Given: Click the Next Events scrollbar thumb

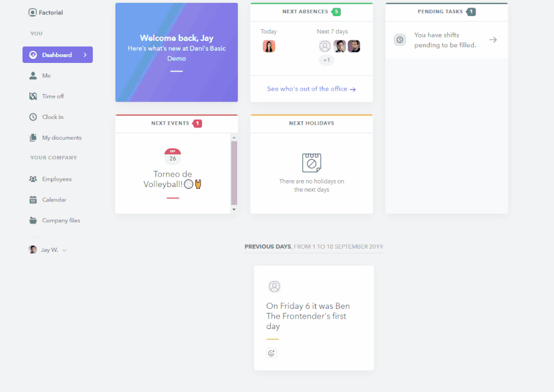Looking at the screenshot, I should [234, 173].
